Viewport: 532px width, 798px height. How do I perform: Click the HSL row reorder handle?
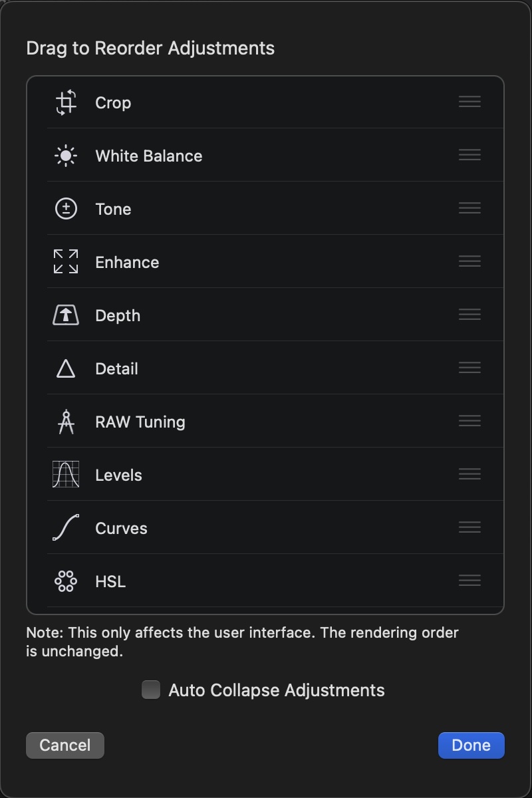469,581
